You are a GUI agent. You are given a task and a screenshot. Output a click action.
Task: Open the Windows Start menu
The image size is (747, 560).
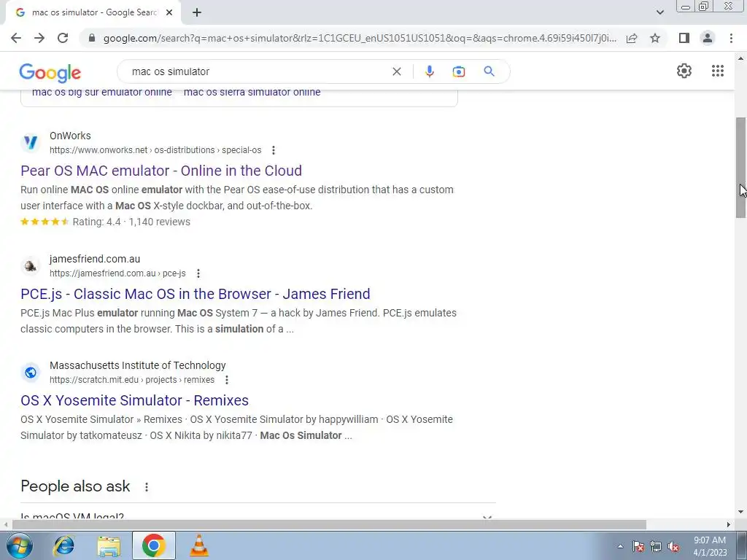[x=19, y=545]
